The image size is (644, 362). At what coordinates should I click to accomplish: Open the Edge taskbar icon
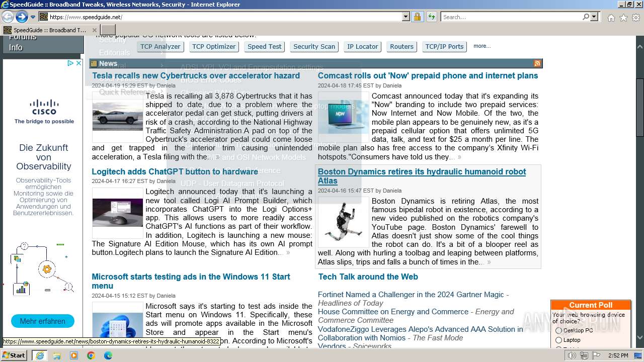click(108, 355)
